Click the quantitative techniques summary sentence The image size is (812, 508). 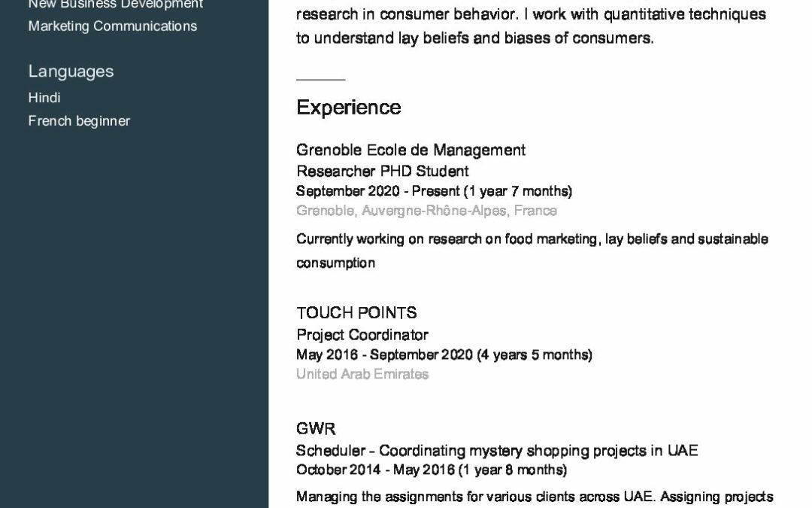point(531,26)
